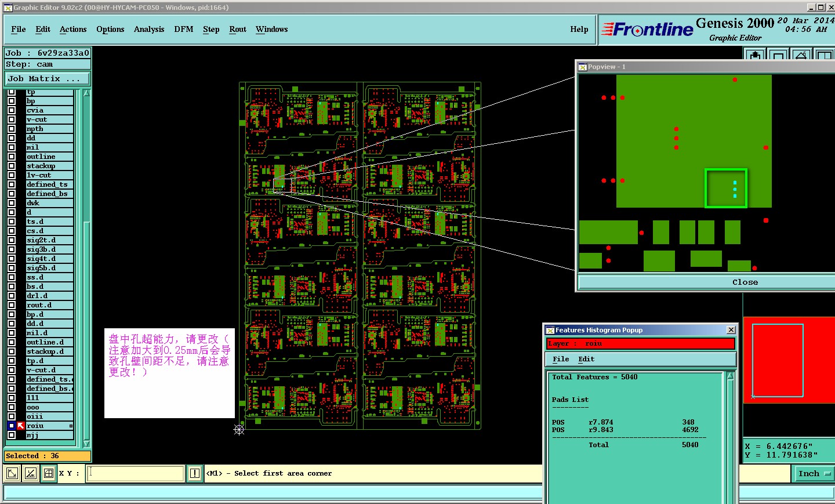835x504 pixels.
Task: Toggle display checkbox for stackup layer
Action: [12, 166]
